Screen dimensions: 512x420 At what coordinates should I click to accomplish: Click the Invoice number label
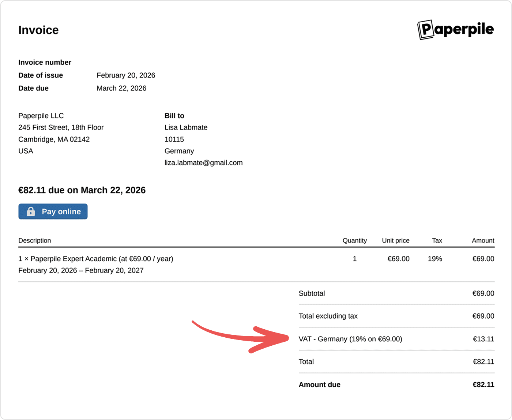[x=45, y=63]
